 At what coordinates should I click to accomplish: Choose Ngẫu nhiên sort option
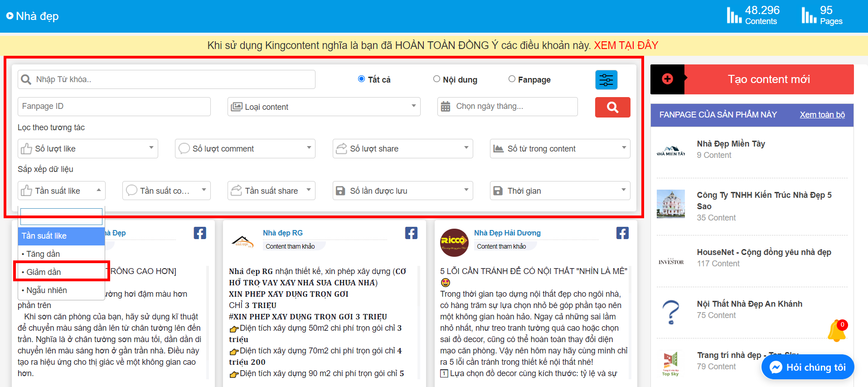click(61, 290)
